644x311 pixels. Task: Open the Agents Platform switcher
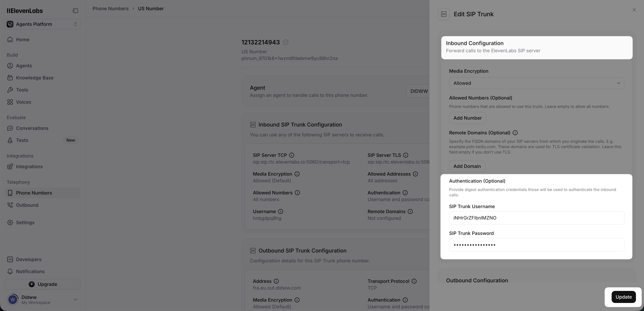point(43,24)
